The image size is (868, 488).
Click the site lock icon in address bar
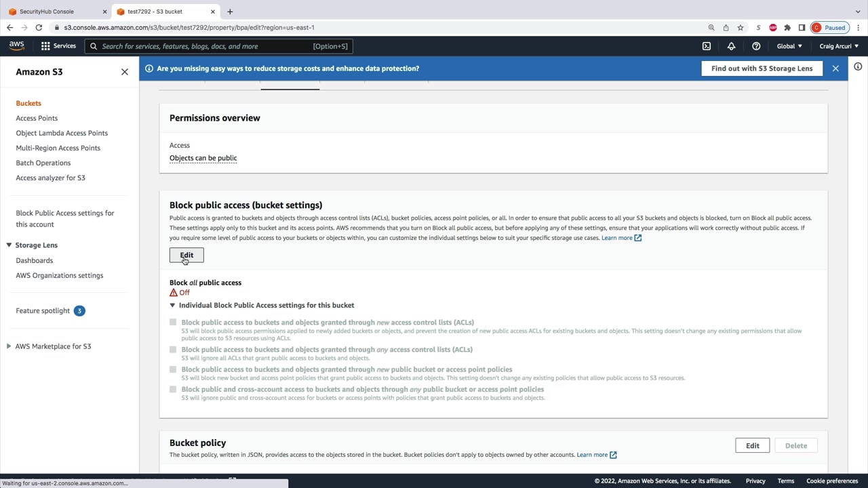pyautogui.click(x=57, y=28)
